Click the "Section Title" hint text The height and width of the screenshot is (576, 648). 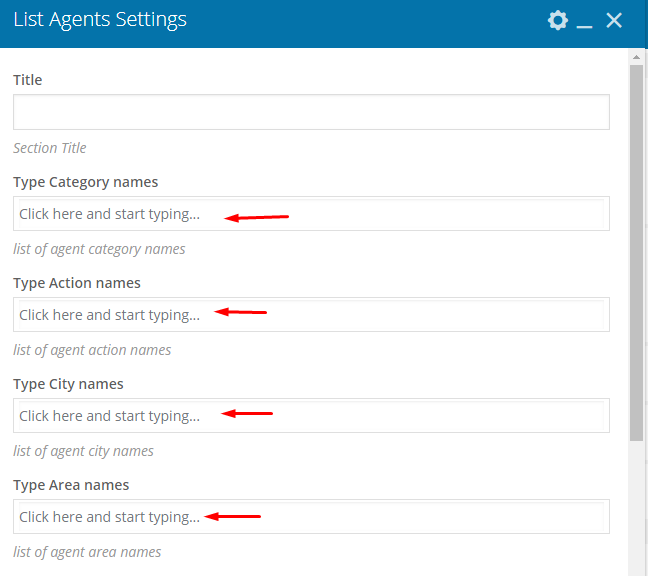pyautogui.click(x=50, y=148)
